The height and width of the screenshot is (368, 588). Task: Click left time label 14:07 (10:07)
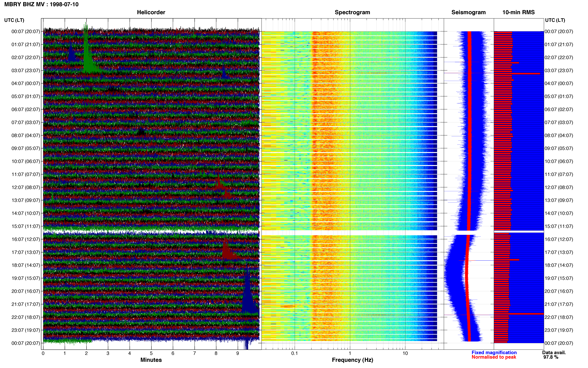tap(26, 213)
